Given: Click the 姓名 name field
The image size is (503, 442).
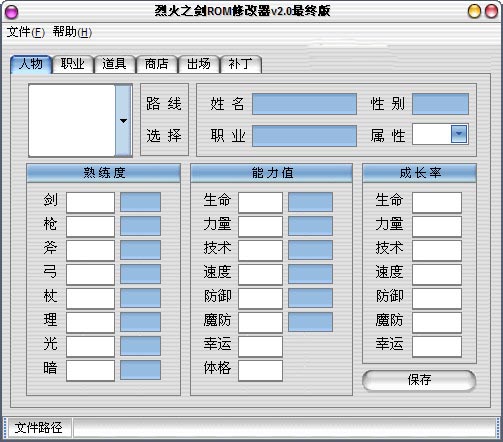Looking at the screenshot, I should point(304,104).
